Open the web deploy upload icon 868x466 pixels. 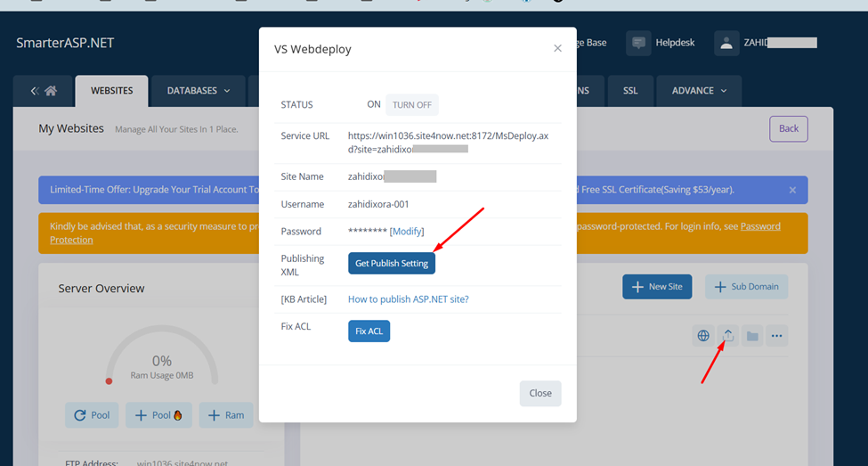click(x=727, y=336)
